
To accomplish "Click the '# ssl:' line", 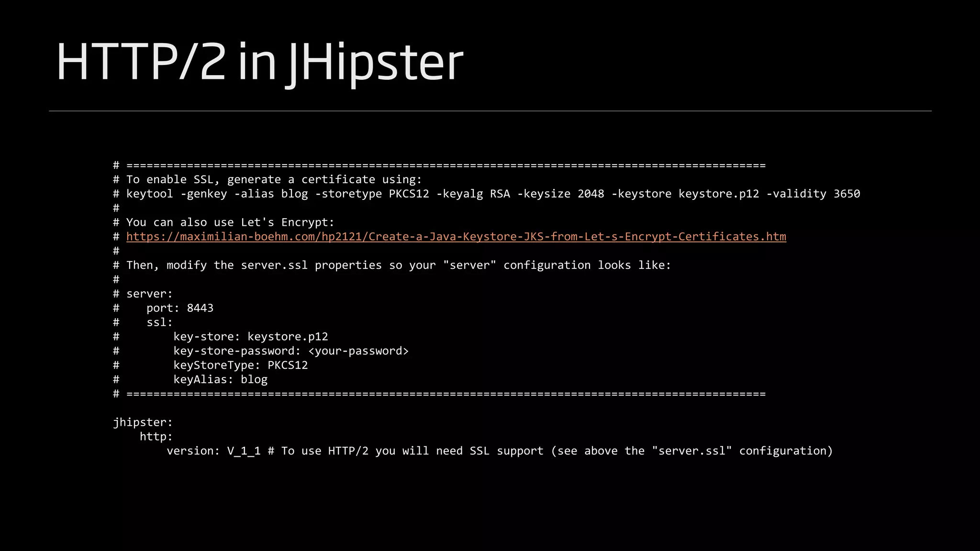I will pos(143,322).
